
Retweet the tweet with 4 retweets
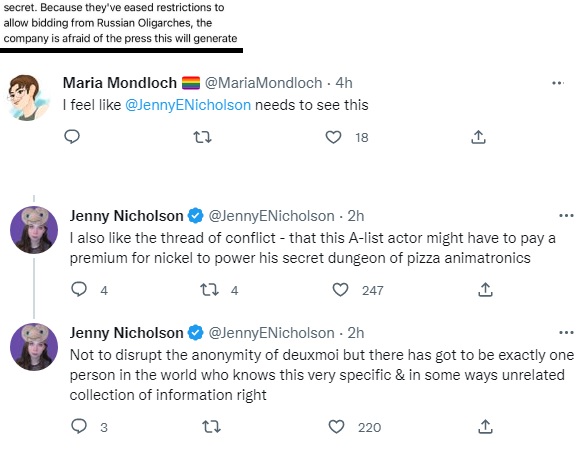tap(209, 290)
